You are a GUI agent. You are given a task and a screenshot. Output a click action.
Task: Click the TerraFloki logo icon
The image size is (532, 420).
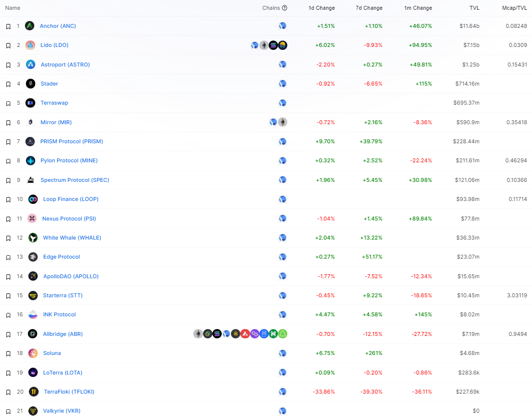pyautogui.click(x=34, y=392)
